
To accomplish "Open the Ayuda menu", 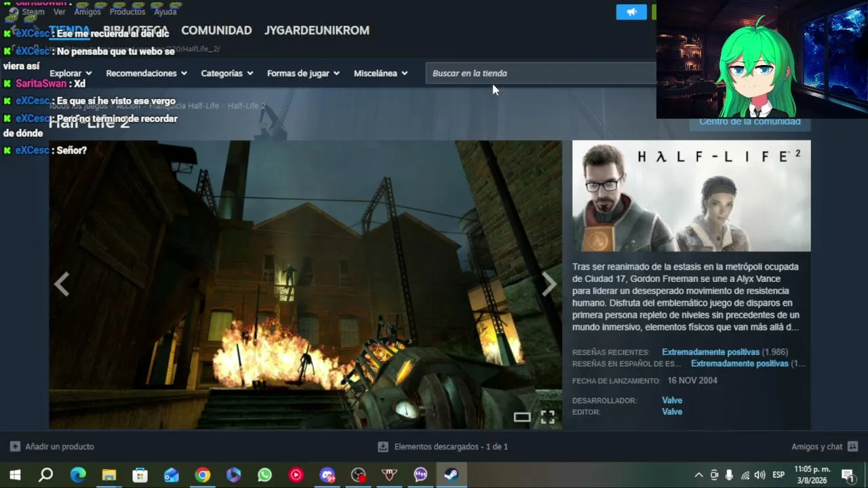I will coord(165,12).
